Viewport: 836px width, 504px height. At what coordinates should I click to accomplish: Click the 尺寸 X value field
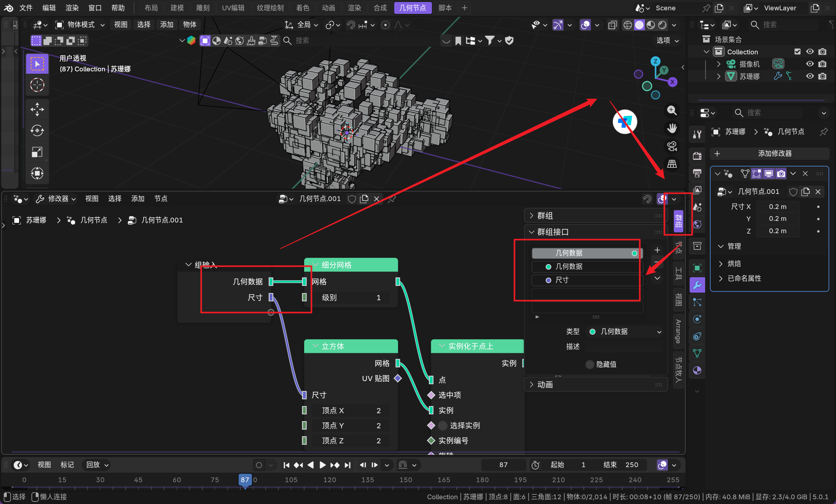tap(777, 207)
